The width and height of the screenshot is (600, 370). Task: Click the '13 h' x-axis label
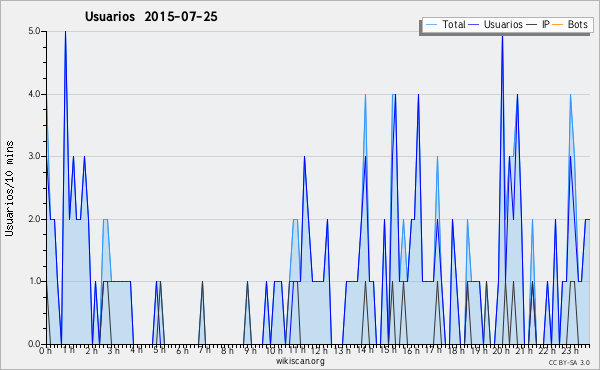[342, 350]
